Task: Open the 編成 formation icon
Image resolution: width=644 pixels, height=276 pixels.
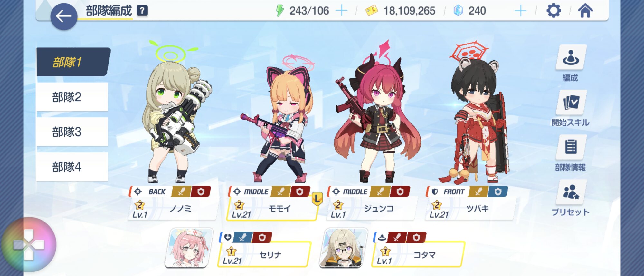Action: point(571,57)
